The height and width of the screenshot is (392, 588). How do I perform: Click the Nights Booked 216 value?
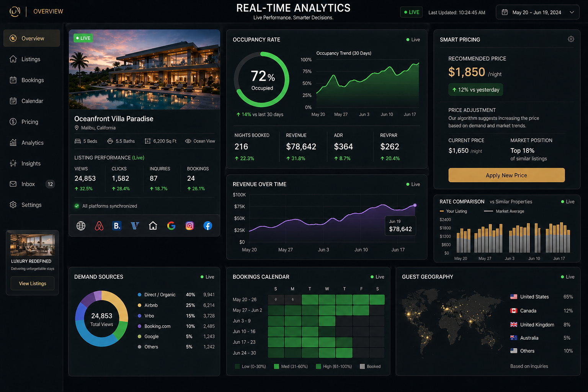pos(241,147)
